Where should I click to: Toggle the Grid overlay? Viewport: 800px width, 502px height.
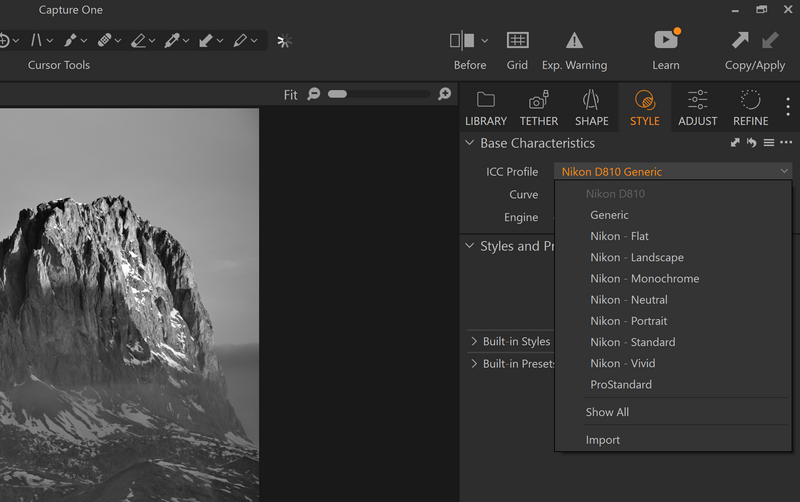517,40
